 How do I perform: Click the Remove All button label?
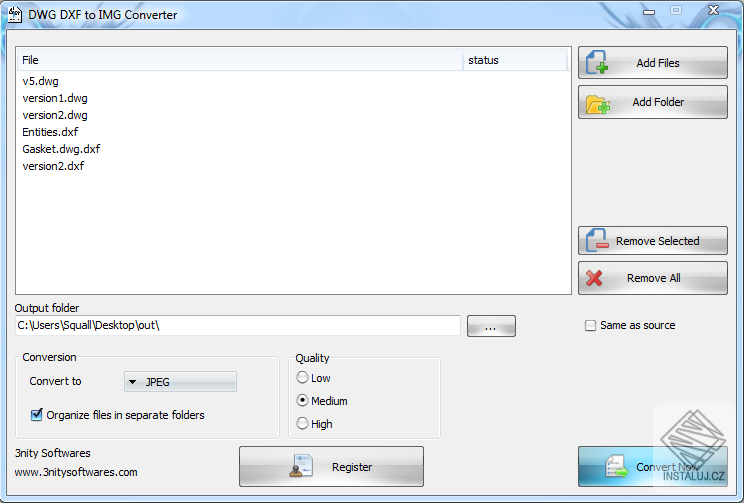tap(653, 278)
